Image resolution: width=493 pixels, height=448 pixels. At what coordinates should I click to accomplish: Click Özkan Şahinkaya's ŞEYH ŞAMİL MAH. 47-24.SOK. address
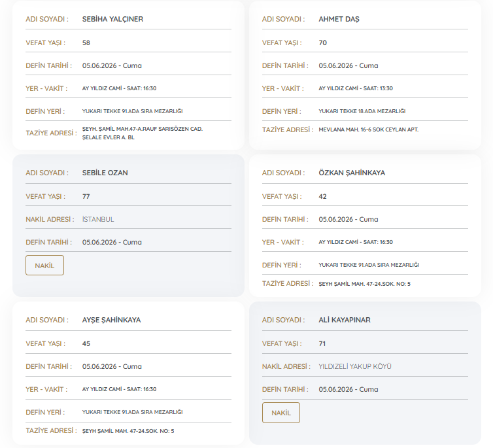(x=364, y=284)
